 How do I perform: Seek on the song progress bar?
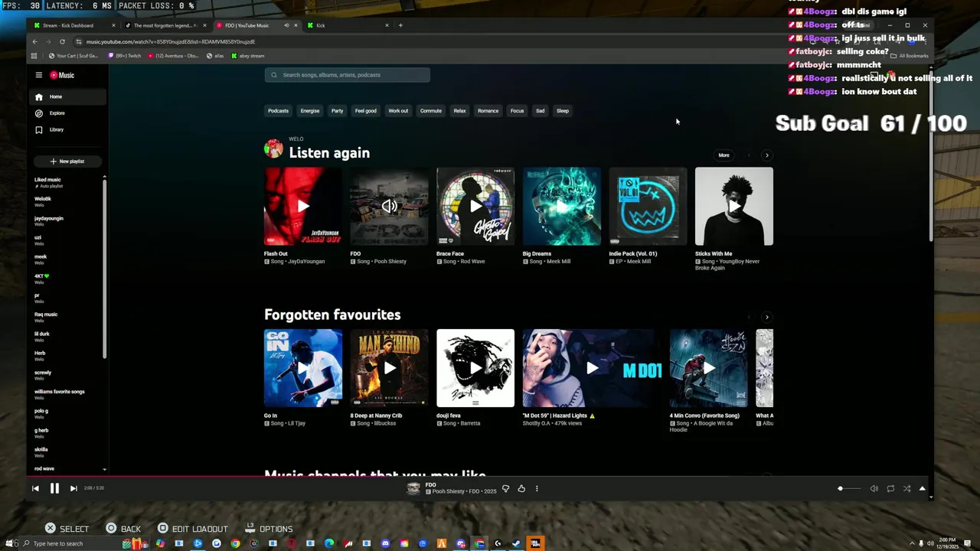[479, 476]
